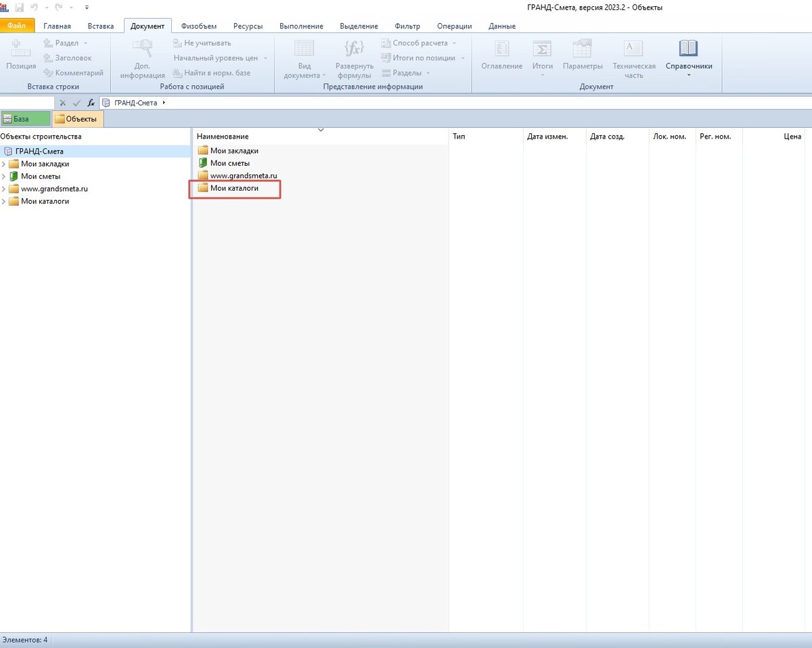Switch to the Операции tab
Image resolution: width=812 pixels, height=648 pixels.
[x=455, y=26]
